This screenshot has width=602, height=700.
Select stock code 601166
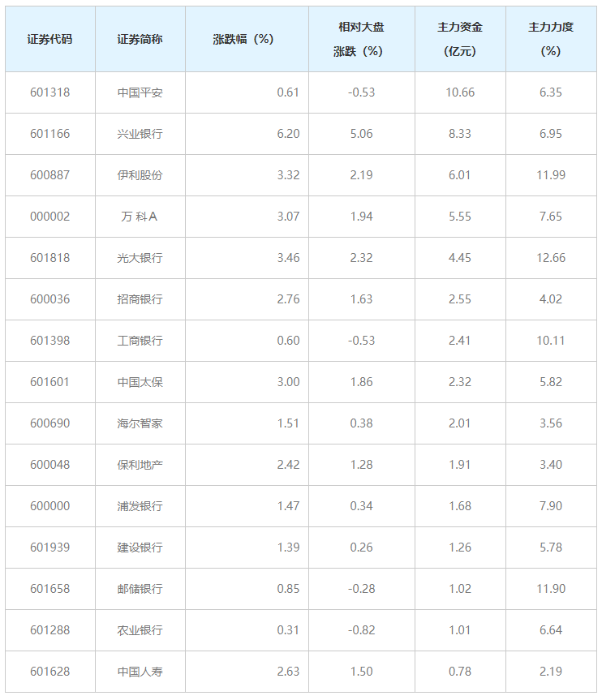coord(49,134)
